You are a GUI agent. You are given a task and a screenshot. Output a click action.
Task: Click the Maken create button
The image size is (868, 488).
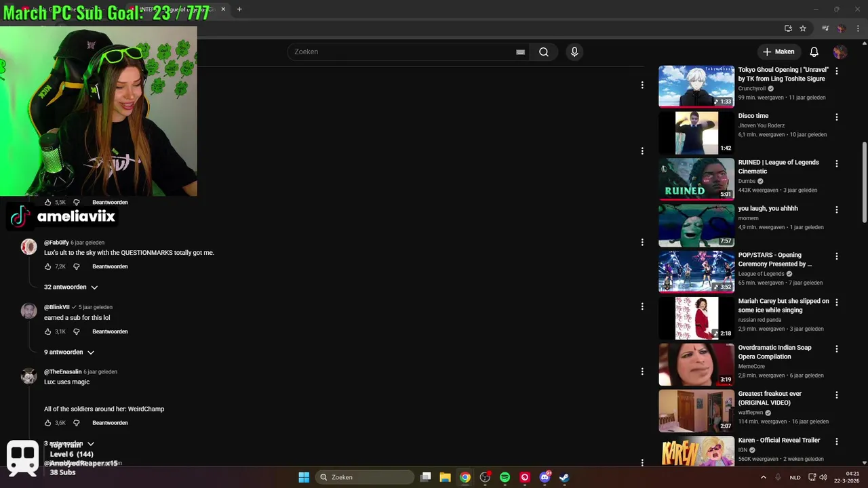pyautogui.click(x=778, y=52)
